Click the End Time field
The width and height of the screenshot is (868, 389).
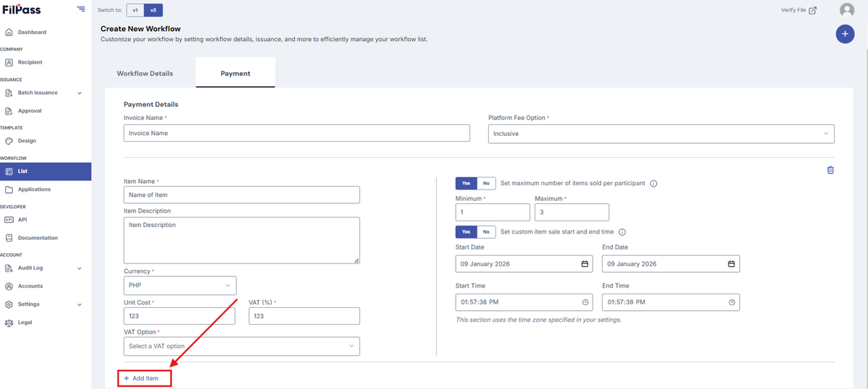(x=671, y=302)
